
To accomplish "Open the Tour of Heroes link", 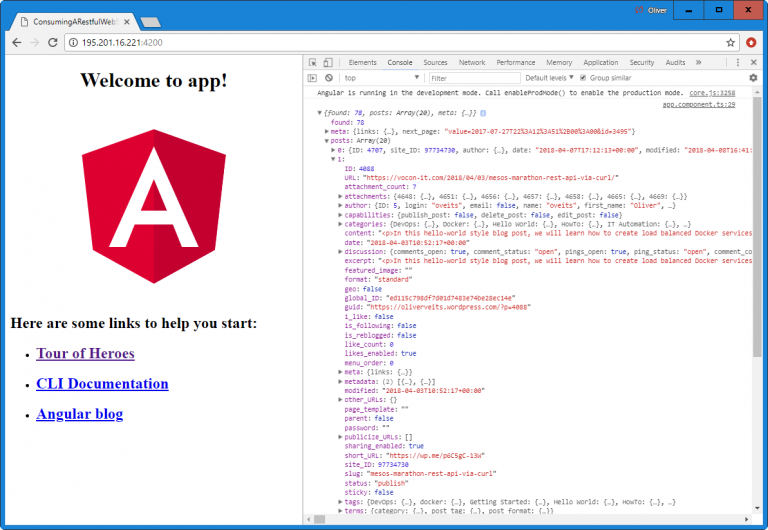I will pyautogui.click(x=85, y=353).
